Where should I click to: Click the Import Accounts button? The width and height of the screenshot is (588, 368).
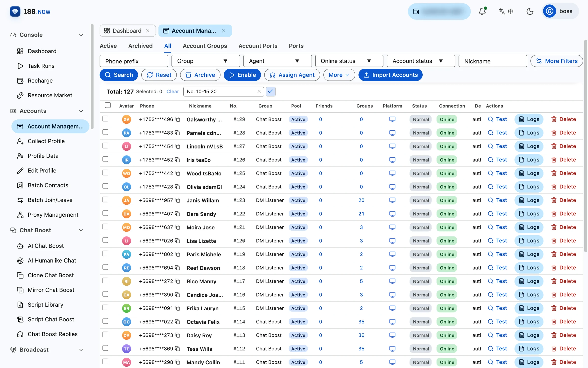coord(390,75)
